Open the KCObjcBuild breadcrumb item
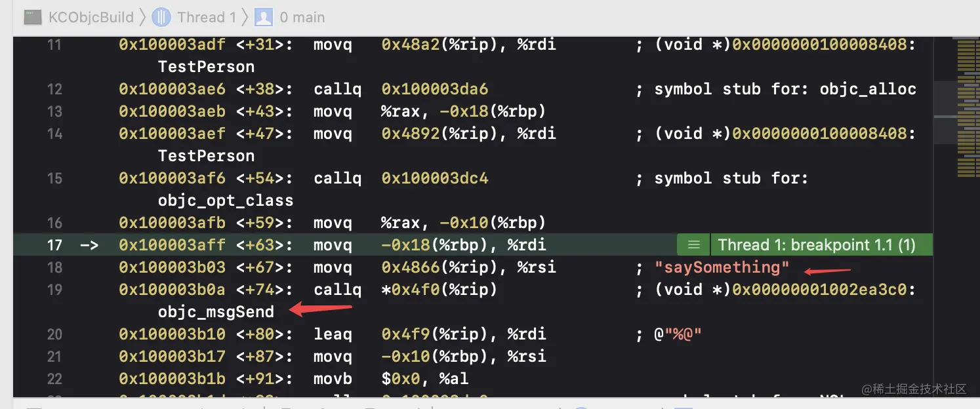 pyautogui.click(x=91, y=18)
